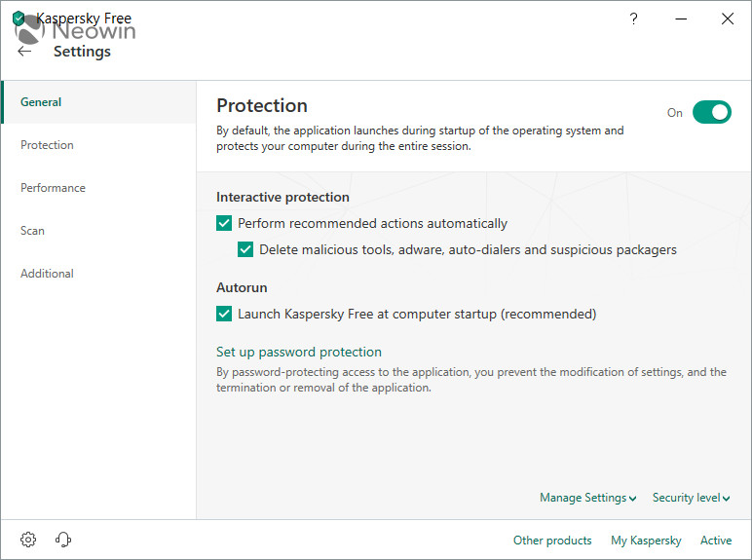Disable Launch Kaspersky Free at computer startup

(x=224, y=314)
